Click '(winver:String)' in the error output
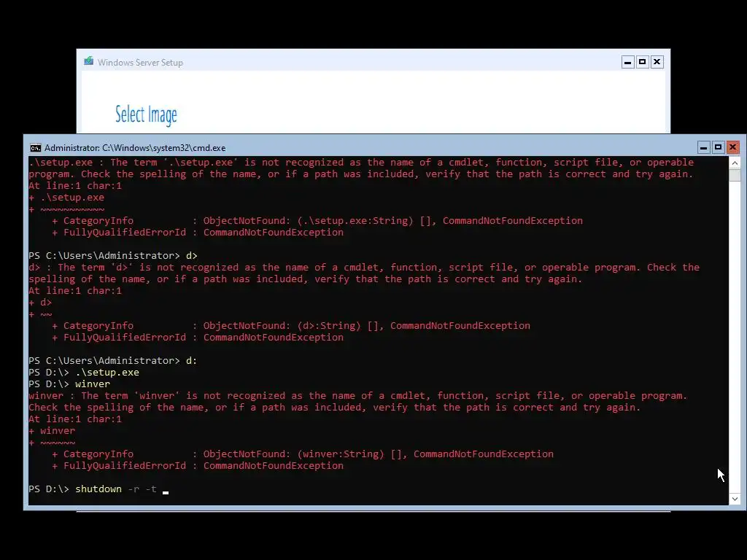This screenshot has height=560, width=747. tap(340, 454)
